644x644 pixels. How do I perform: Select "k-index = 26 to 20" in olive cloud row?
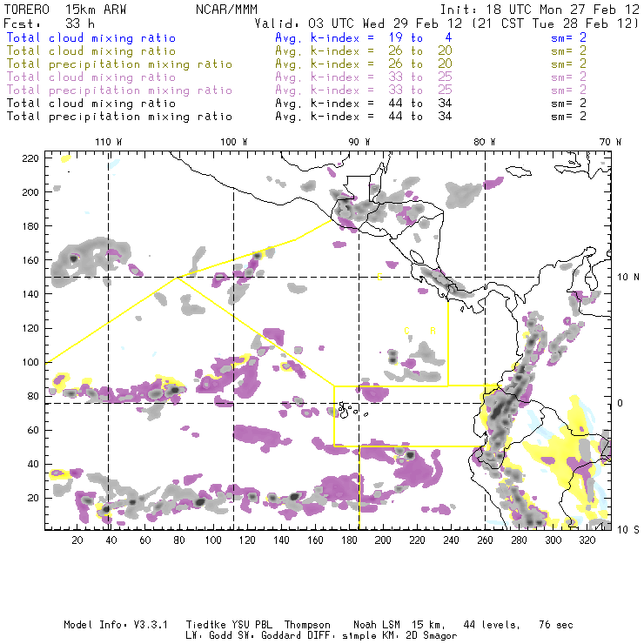(x=381, y=51)
